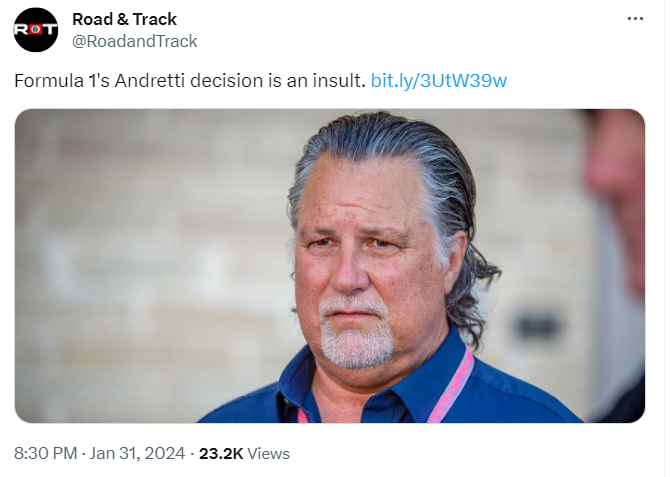Click the 8:30 PM timestamp
Image resolution: width=670 pixels, height=477 pixels.
click(46, 453)
